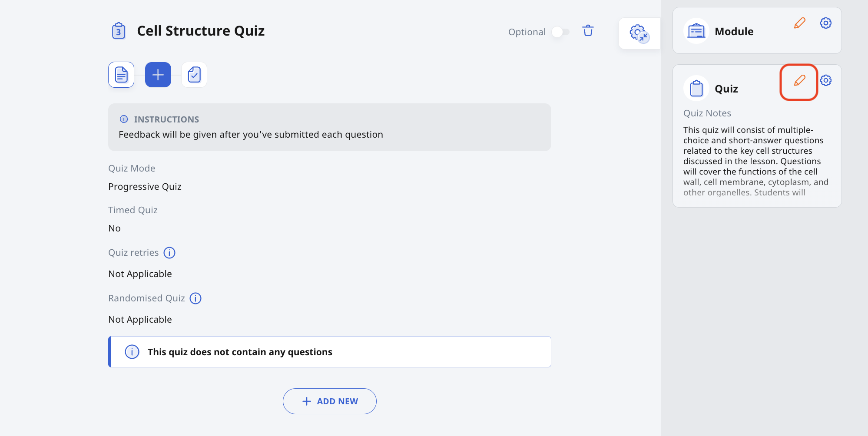Image resolution: width=868 pixels, height=436 pixels.
Task: Click the Module card icon in the sidebar
Action: (x=696, y=31)
